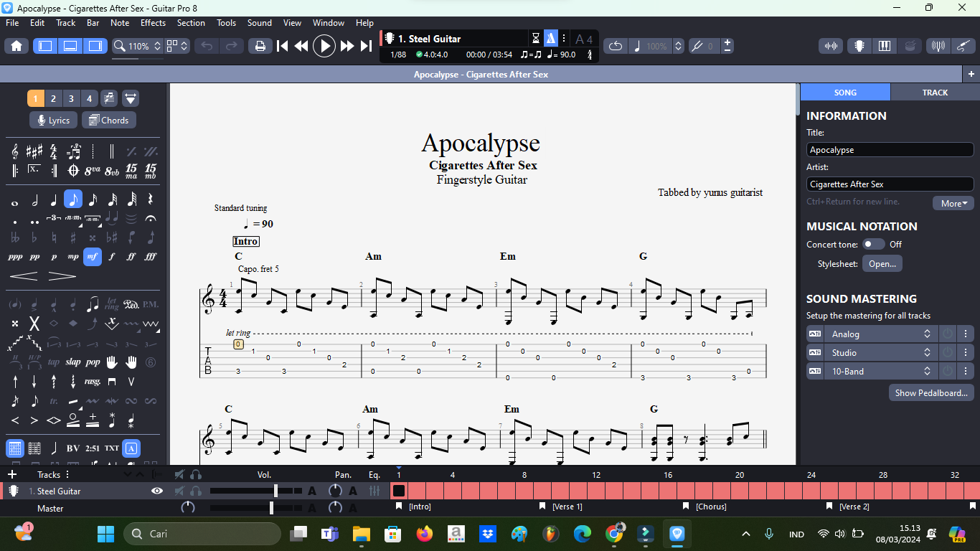This screenshot has height=551, width=980.
Task: Select the eighth note duration
Action: tap(73, 199)
